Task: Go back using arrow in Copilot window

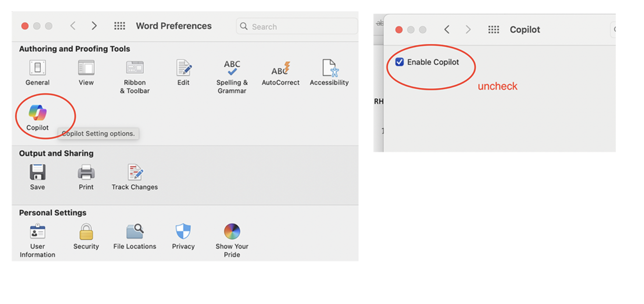Action: click(447, 29)
